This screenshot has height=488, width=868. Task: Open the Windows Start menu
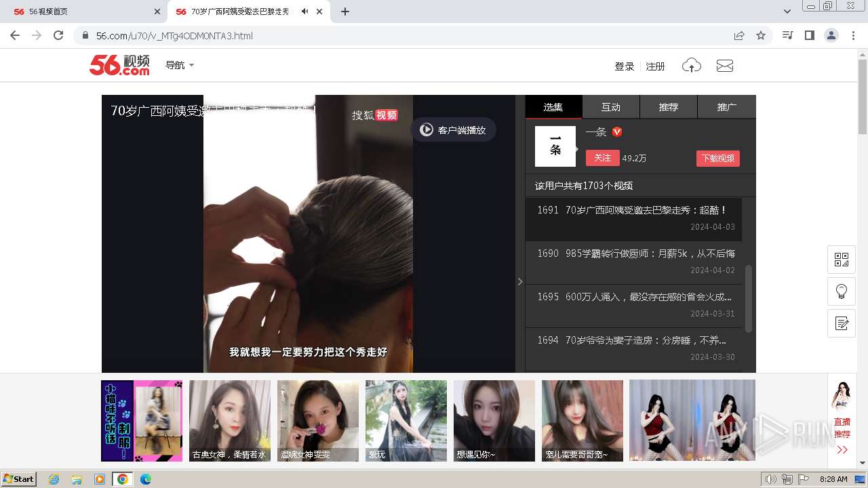19,479
